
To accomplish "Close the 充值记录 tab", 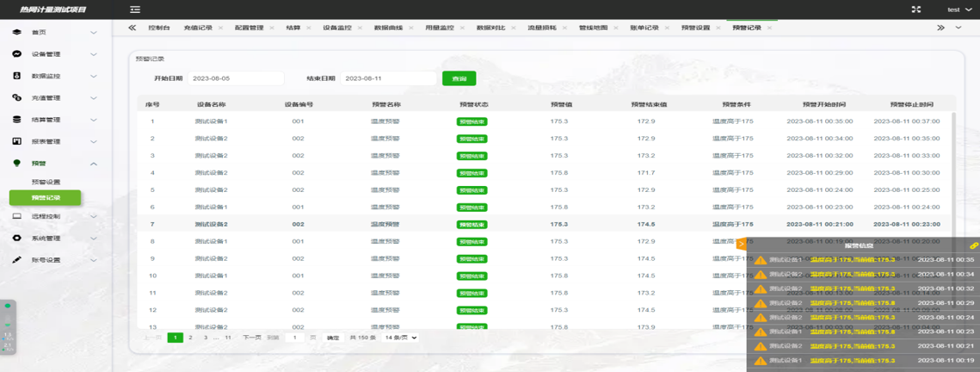I will tap(220, 28).
